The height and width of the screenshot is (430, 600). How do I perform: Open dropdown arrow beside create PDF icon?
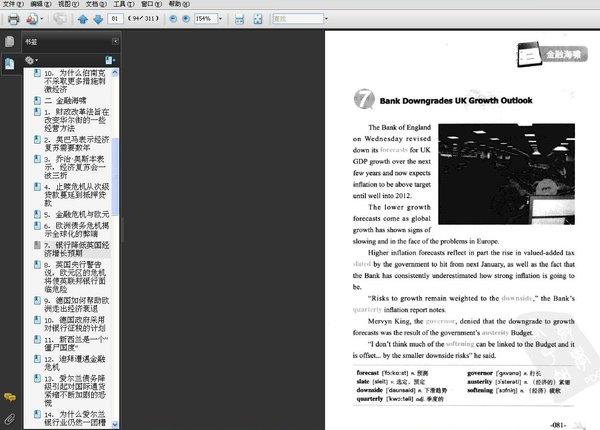41,19
